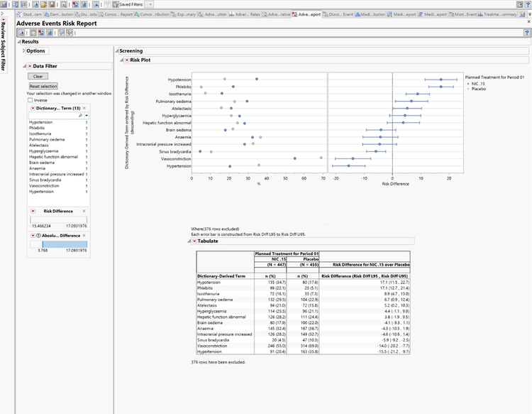532x414 pixels.
Task: Remove the Risk Difference filter with its X
Action: (x=84, y=211)
